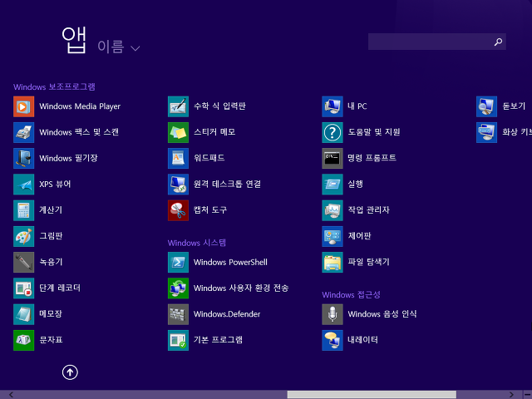Open the Windows Defender icon

178,314
